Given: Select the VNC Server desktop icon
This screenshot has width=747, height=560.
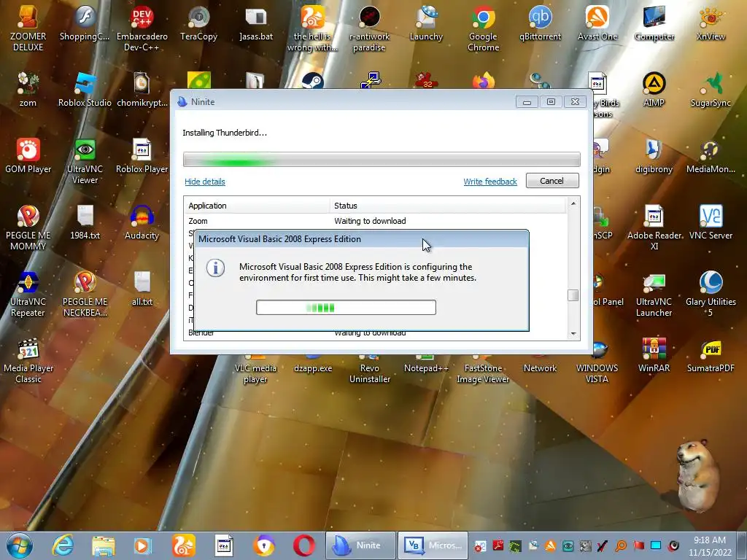Looking at the screenshot, I should pos(711,222).
